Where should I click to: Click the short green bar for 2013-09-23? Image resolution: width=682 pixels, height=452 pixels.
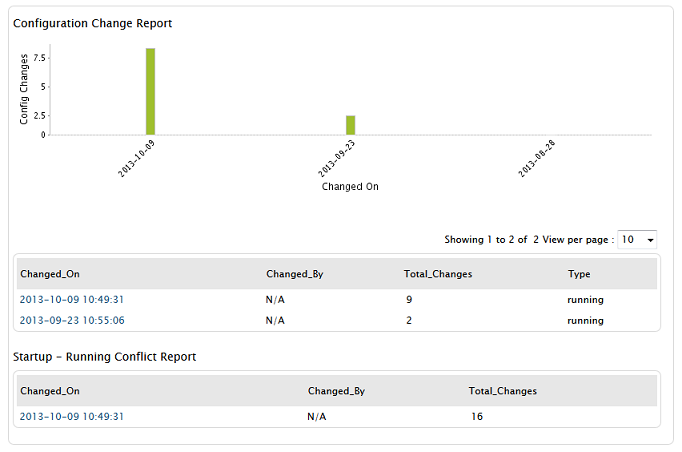pos(351,124)
